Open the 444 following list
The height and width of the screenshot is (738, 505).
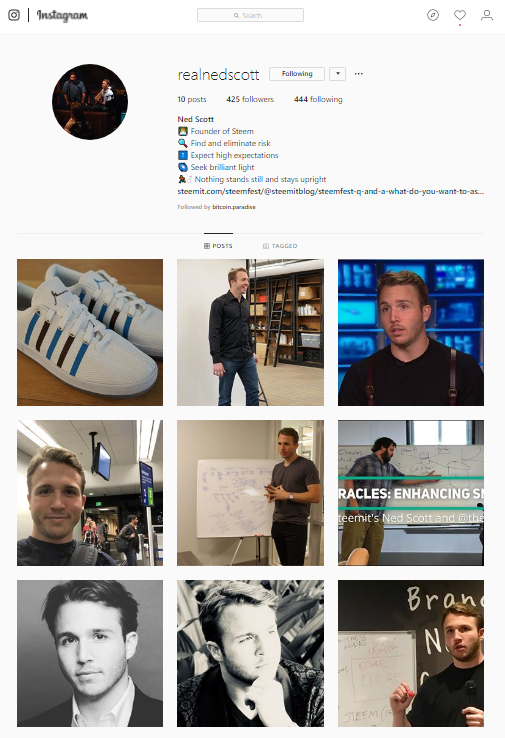[x=318, y=99]
